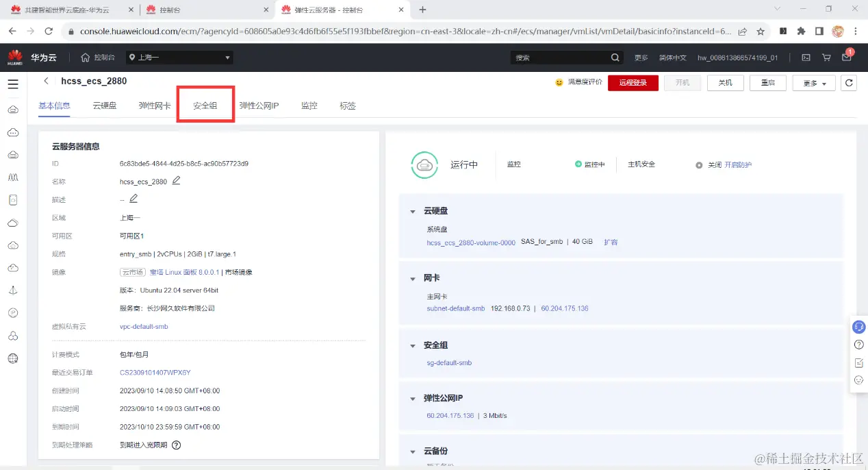Click 满意度评价 link
The width and height of the screenshot is (868, 470).
(585, 82)
